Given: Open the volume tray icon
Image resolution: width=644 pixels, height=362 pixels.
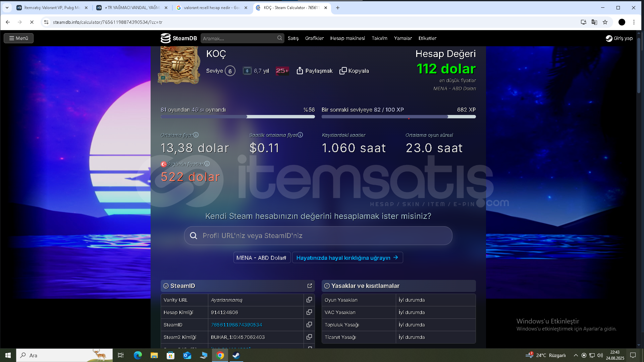Looking at the screenshot, I should [600, 355].
